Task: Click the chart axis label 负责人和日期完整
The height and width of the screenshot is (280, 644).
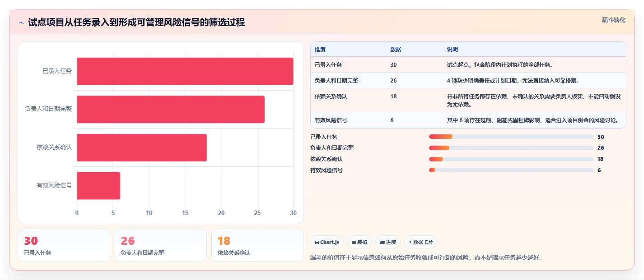Action: [x=48, y=109]
